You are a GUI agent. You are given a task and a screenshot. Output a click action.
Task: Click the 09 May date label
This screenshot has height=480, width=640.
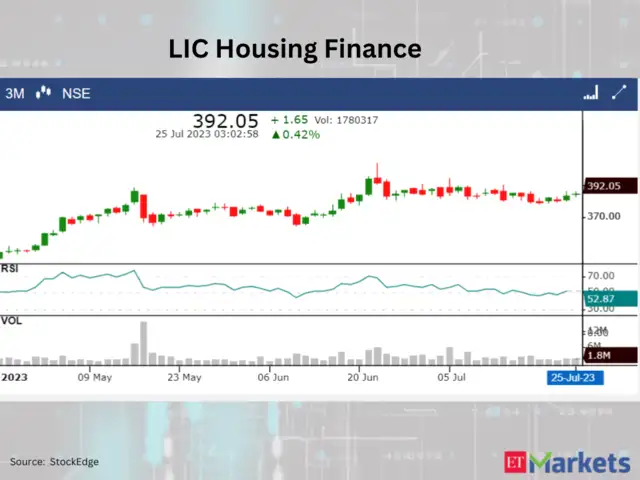click(x=94, y=378)
